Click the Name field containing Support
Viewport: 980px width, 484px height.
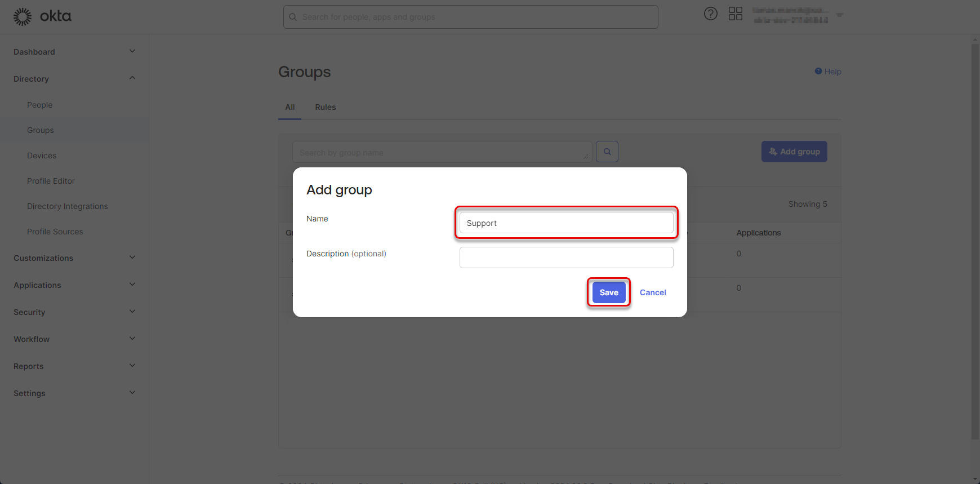click(x=566, y=223)
